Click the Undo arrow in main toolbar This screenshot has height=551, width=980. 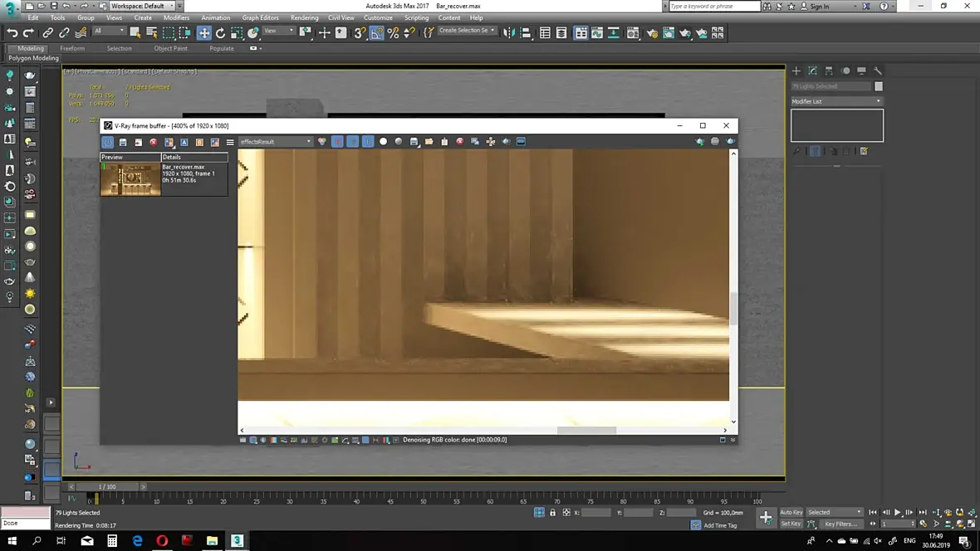pyautogui.click(x=12, y=33)
